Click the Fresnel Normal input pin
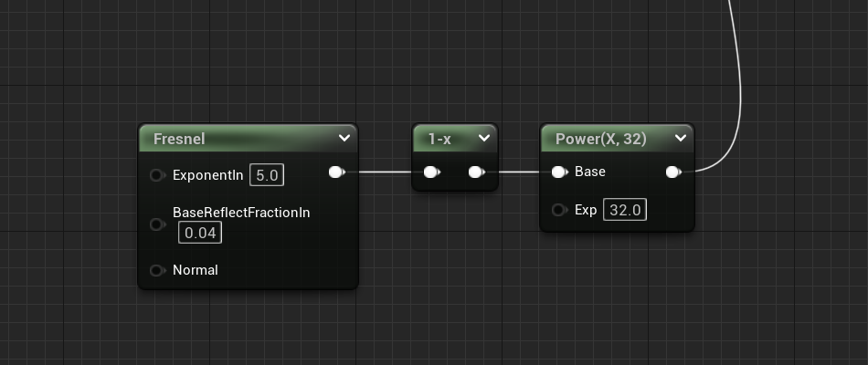The width and height of the screenshot is (868, 365). click(157, 270)
